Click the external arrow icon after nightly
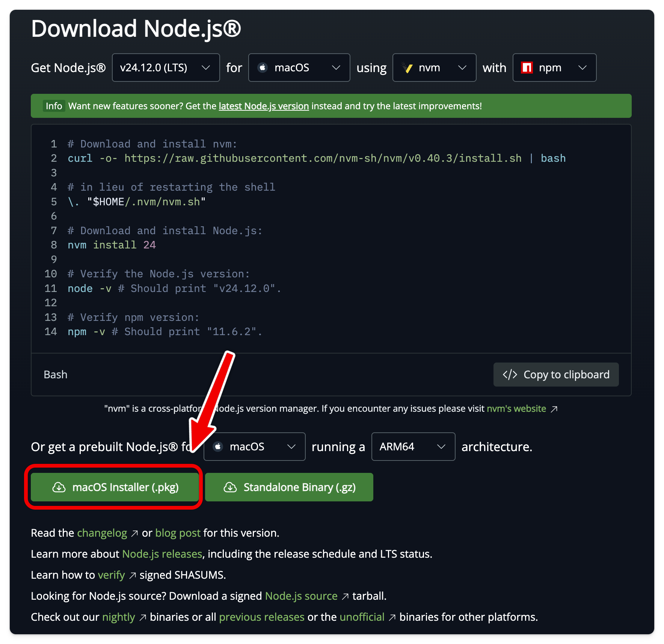 point(142,618)
